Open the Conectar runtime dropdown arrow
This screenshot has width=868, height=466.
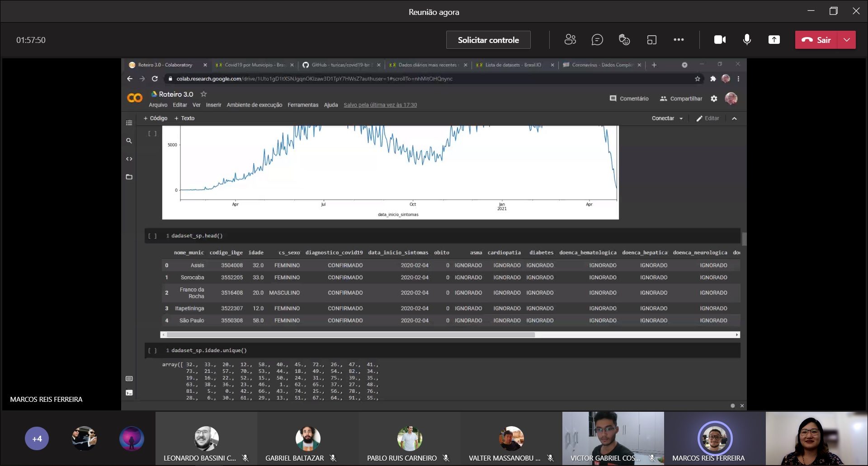pos(681,118)
